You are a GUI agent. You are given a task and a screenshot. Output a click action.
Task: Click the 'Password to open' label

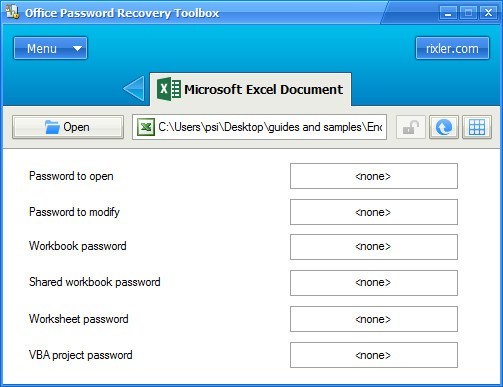[x=71, y=176]
